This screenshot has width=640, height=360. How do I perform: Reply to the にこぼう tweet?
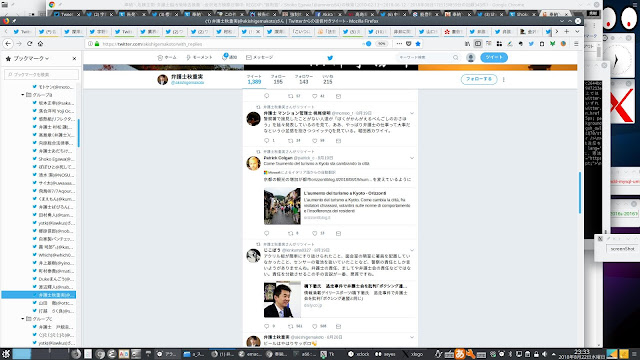point(267,327)
